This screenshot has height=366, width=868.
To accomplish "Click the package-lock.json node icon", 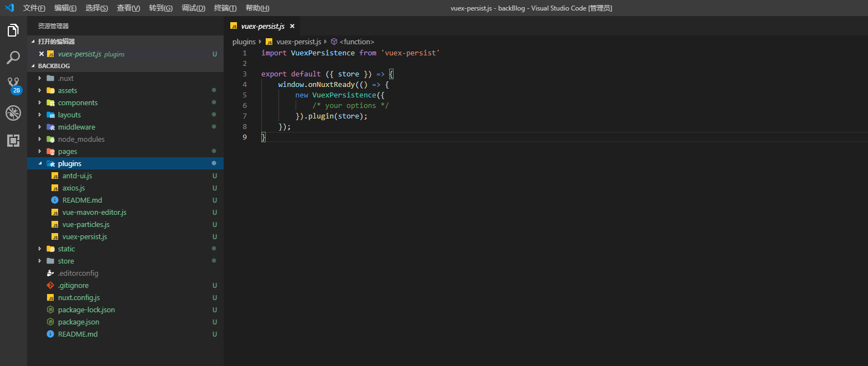I will (50, 310).
